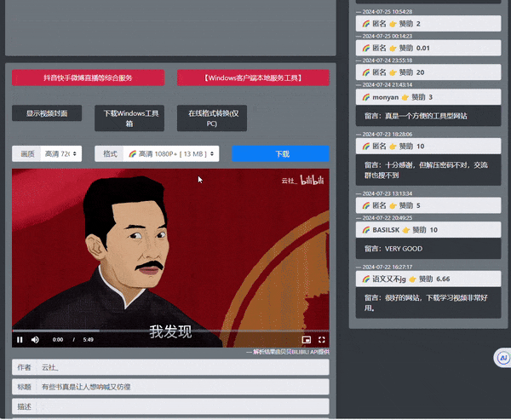Pause the video playback
This screenshot has height=420, width=511.
coord(20,340)
